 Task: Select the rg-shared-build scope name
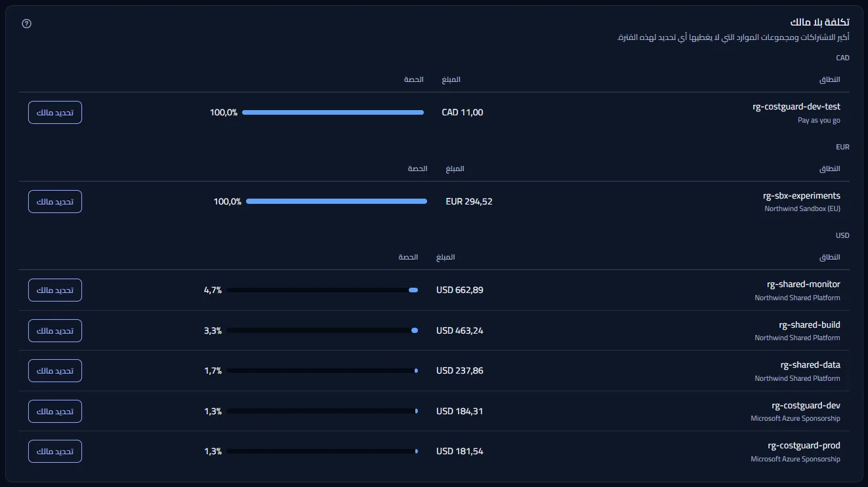click(x=810, y=324)
